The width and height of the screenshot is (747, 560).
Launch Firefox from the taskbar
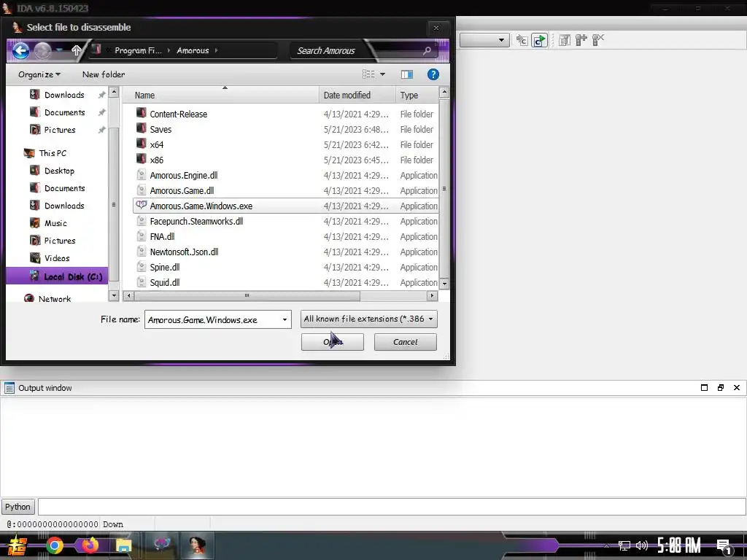coord(89,545)
